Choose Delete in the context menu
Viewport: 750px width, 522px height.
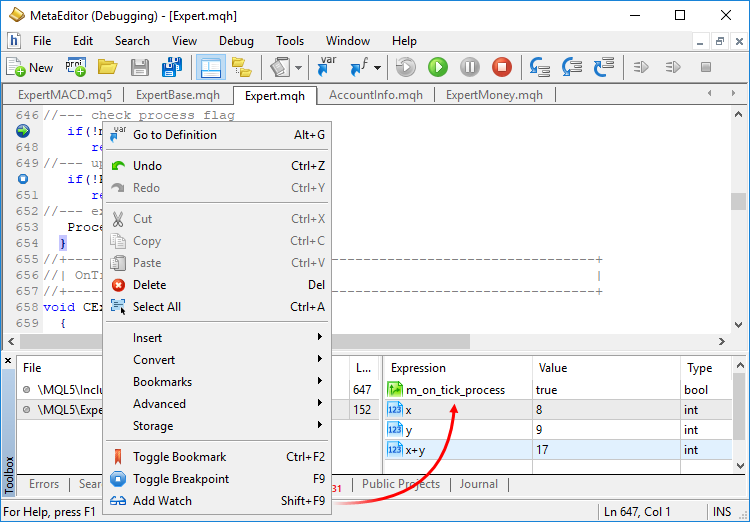[218, 285]
